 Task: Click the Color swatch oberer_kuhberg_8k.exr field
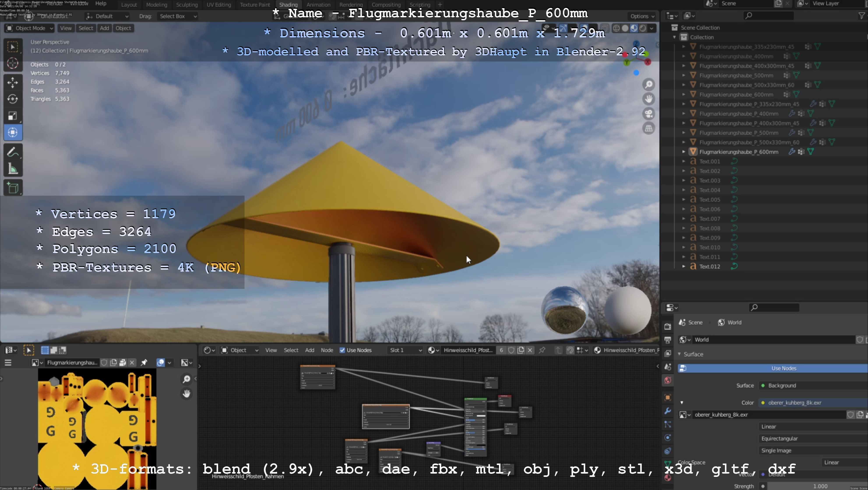click(x=794, y=403)
